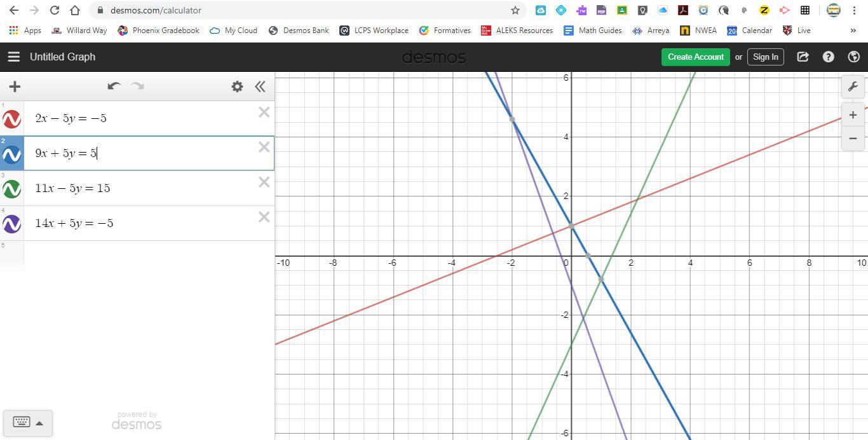
Task: Open the help question mark icon
Action: (828, 57)
